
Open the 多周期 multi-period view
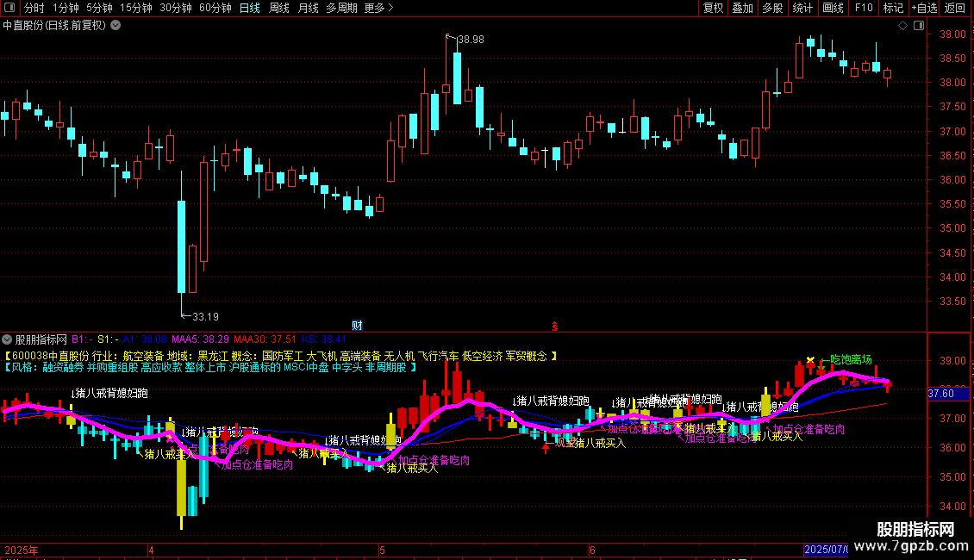coord(341,8)
